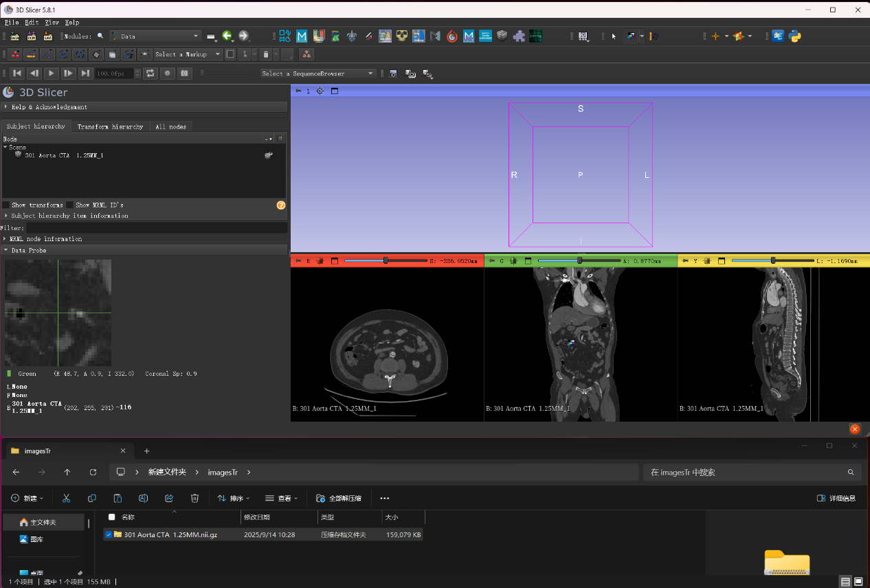Viewport: 870px width, 588px height.
Task: Uncheck the 301 Aorta CTA 1.25MM.nii.gz file checkbox
Action: [109, 534]
